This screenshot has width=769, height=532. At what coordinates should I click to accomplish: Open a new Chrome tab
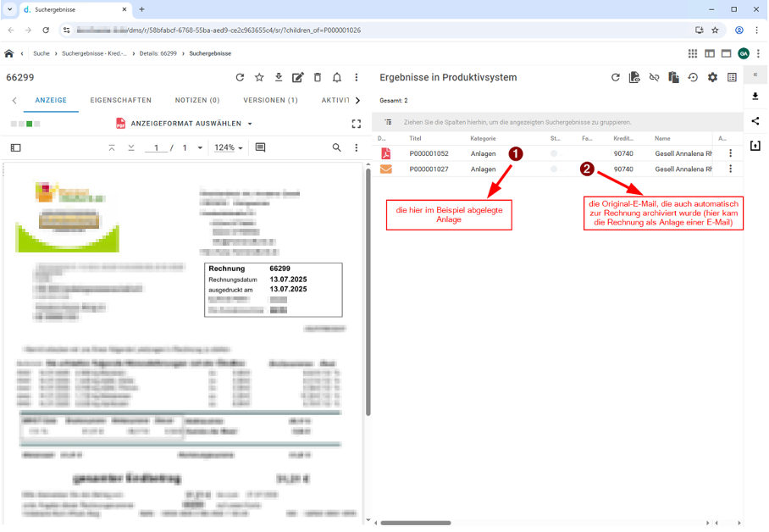click(141, 9)
